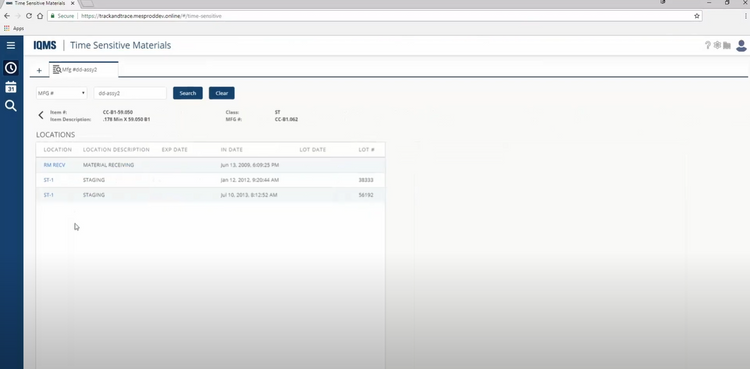
Task: Sort by the EXP DATE column header
Action: coord(175,150)
